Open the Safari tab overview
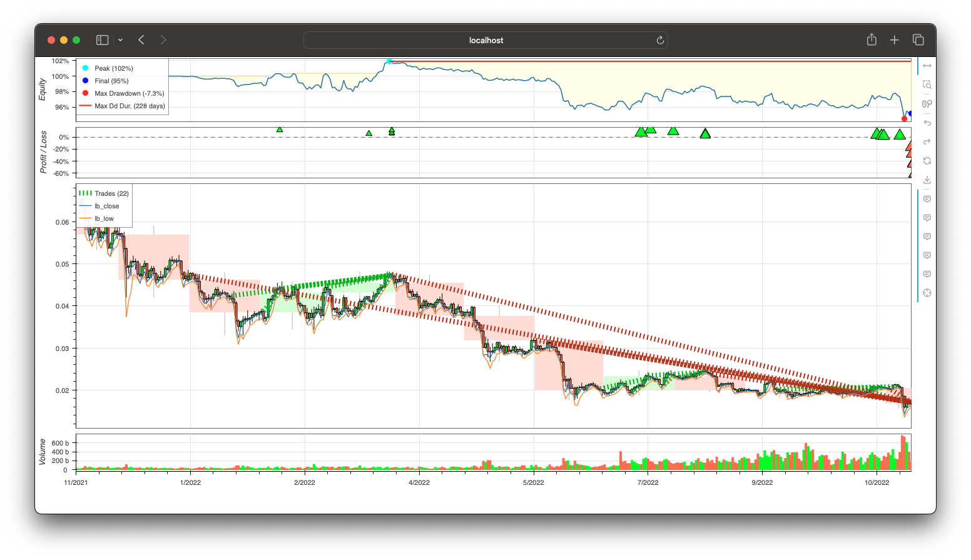Image resolution: width=971 pixels, height=560 pixels. coord(918,40)
